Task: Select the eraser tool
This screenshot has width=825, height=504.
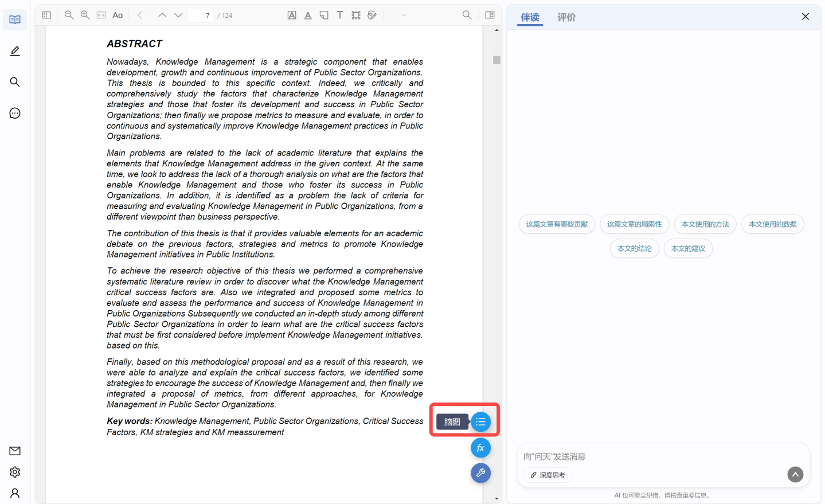Action: tap(372, 15)
